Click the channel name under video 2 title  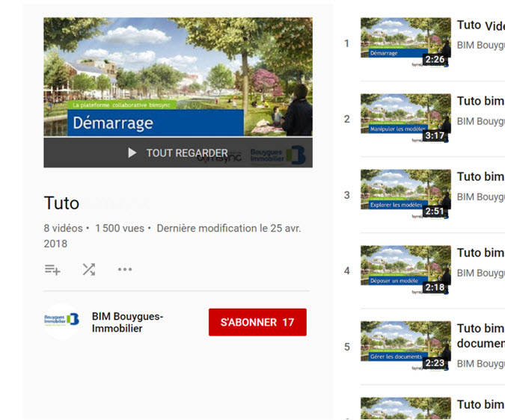point(481,121)
